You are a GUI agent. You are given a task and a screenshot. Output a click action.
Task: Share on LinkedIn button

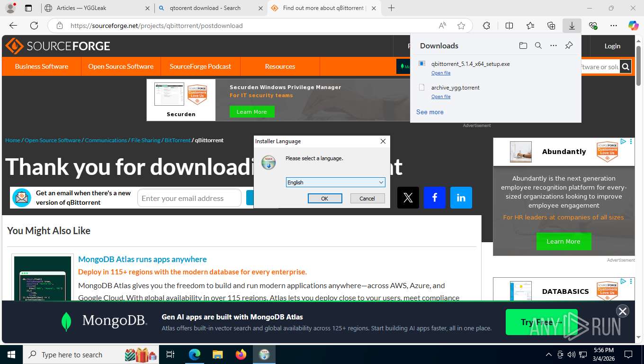461,198
